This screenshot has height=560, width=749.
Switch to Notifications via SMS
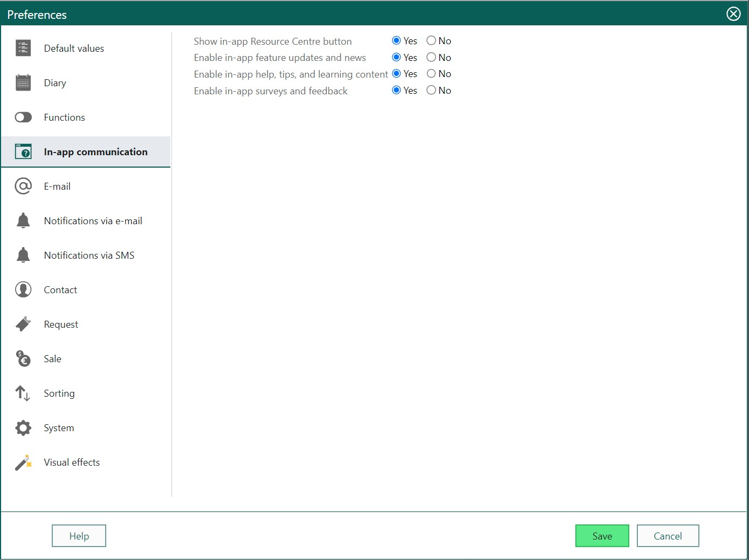point(86,255)
